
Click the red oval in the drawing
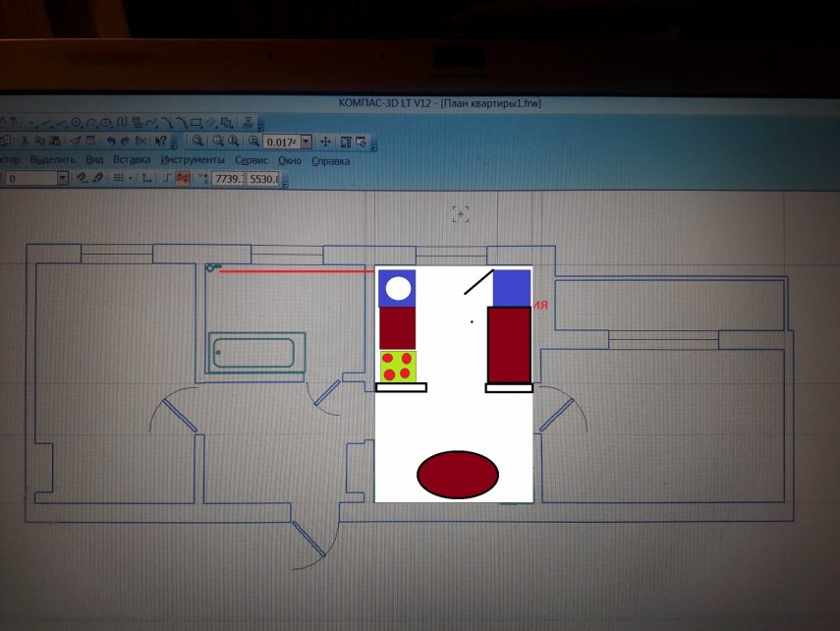pyautogui.click(x=458, y=475)
